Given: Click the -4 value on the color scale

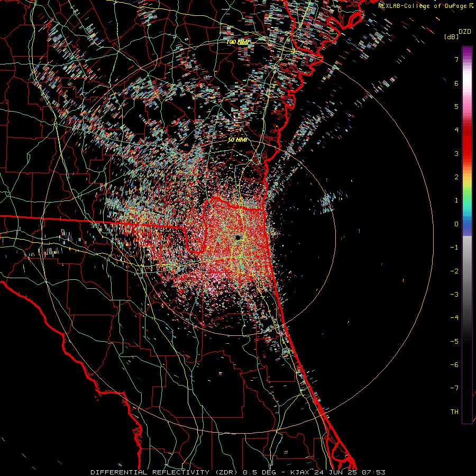Looking at the screenshot, I should 454,318.
